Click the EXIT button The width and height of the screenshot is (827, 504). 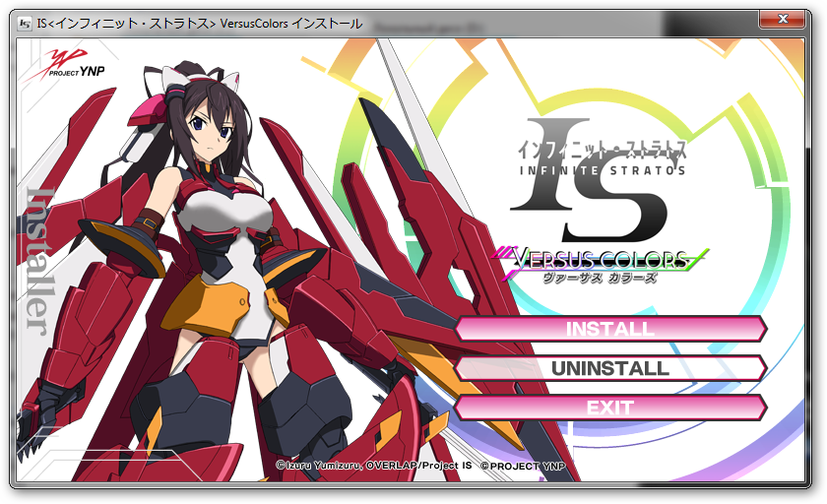(x=610, y=408)
